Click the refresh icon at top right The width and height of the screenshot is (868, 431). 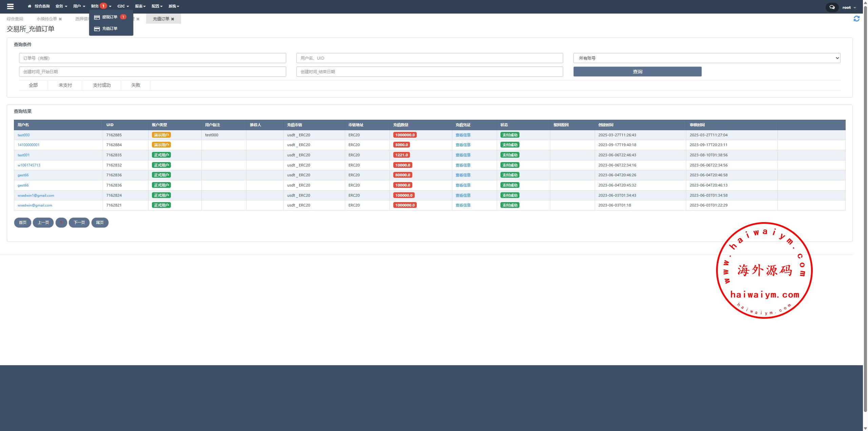point(856,19)
